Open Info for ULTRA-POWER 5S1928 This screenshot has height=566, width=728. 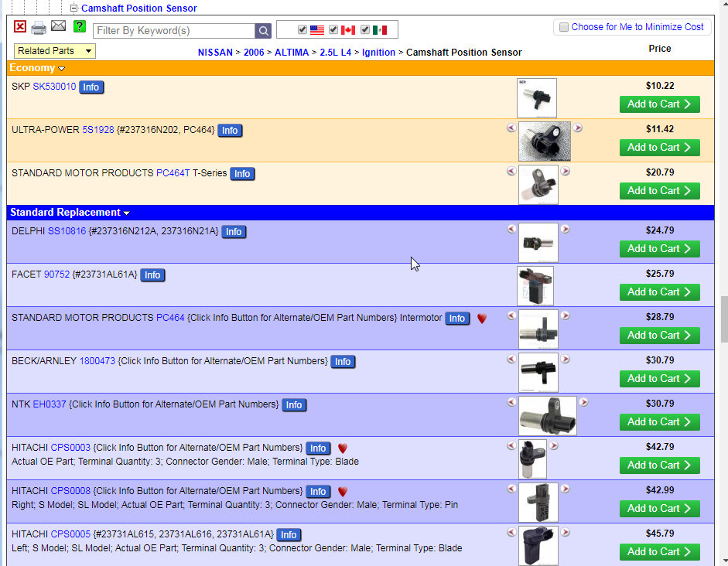point(230,131)
